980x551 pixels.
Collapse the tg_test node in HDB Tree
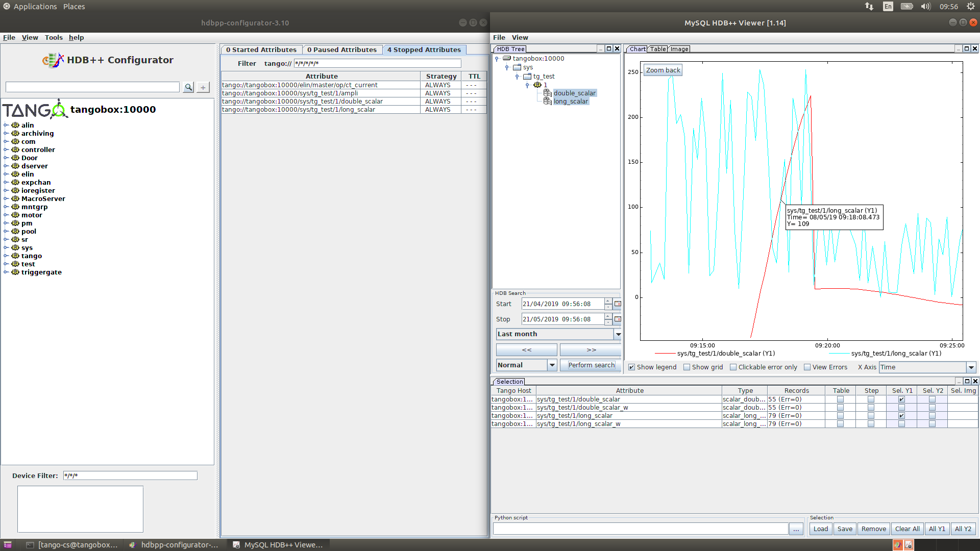tap(517, 77)
